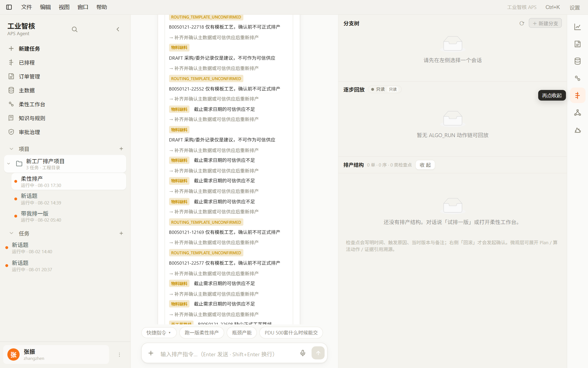Screen dimensions: 588x368
Task: Toggle the sidebar panel icon in the menu bar
Action: (9, 7)
